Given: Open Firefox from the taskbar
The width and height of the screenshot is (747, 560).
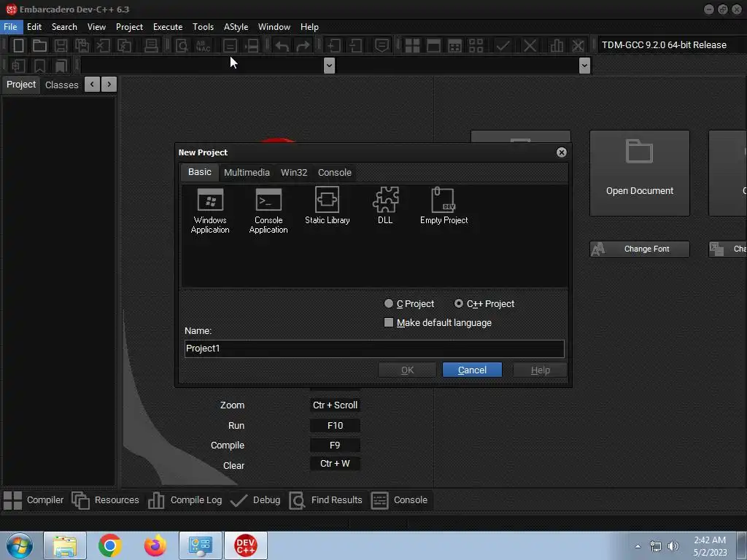Looking at the screenshot, I should [155, 545].
